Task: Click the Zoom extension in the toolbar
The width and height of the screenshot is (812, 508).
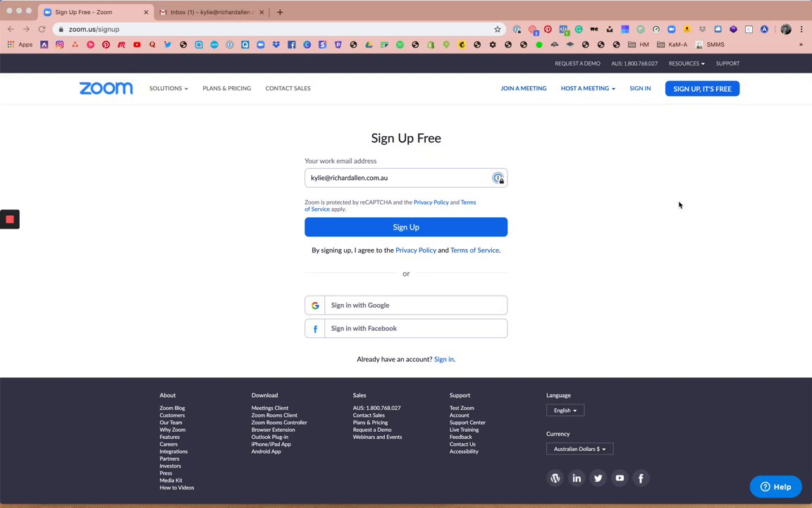Action: 671,30
